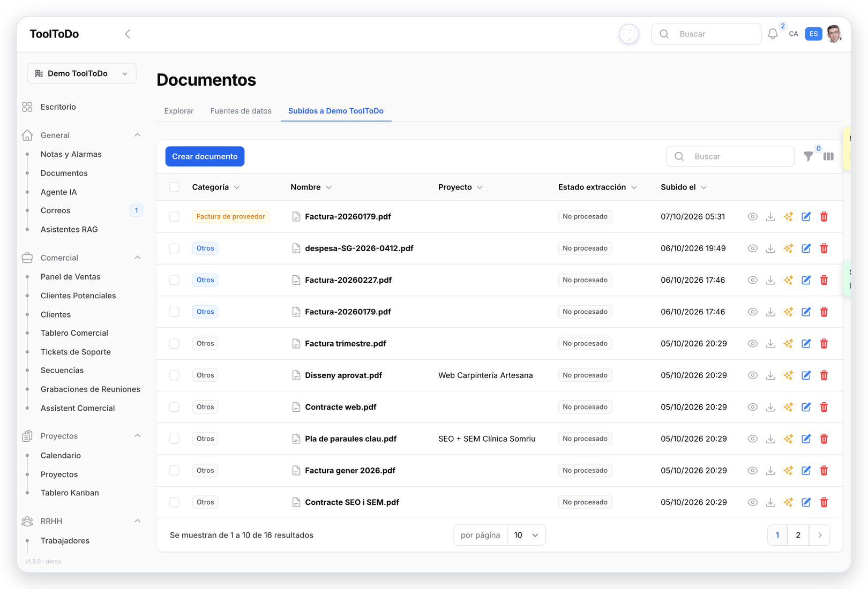868x589 pixels.
Task: Switch to the Fuentes de datos tab
Action: coord(241,111)
